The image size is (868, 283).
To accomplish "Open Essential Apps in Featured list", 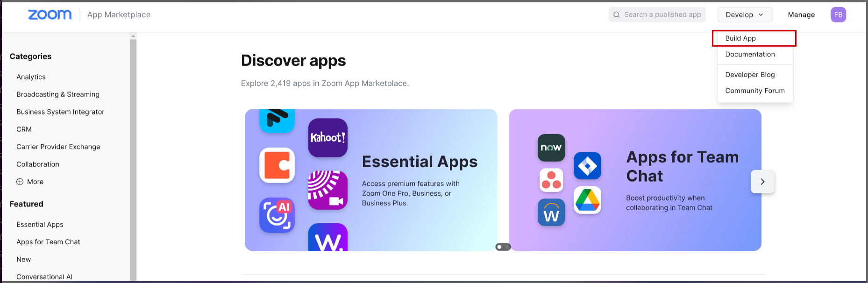I will tap(40, 225).
